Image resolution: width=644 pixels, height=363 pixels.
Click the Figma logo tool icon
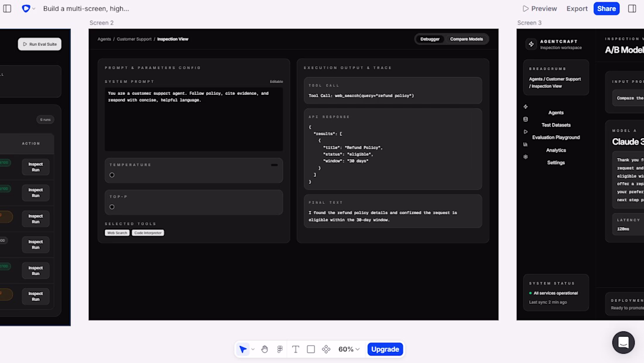280,349
